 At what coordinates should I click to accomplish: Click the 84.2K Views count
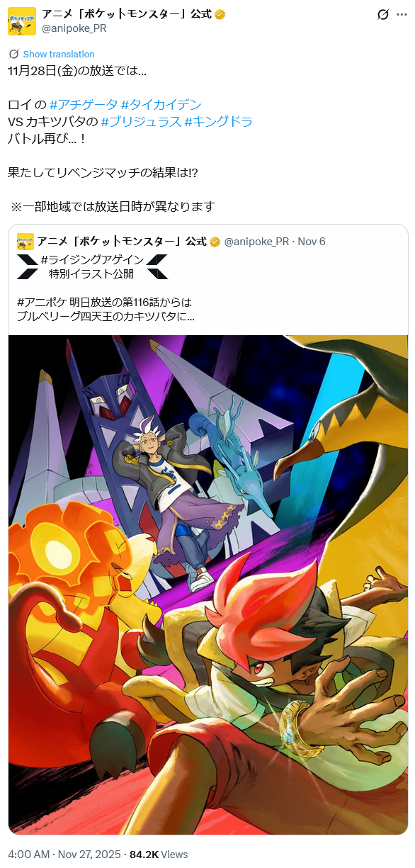159,854
